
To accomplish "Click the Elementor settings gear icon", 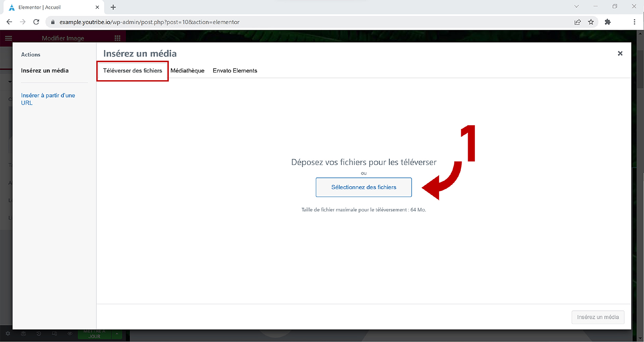I will tap(8, 334).
